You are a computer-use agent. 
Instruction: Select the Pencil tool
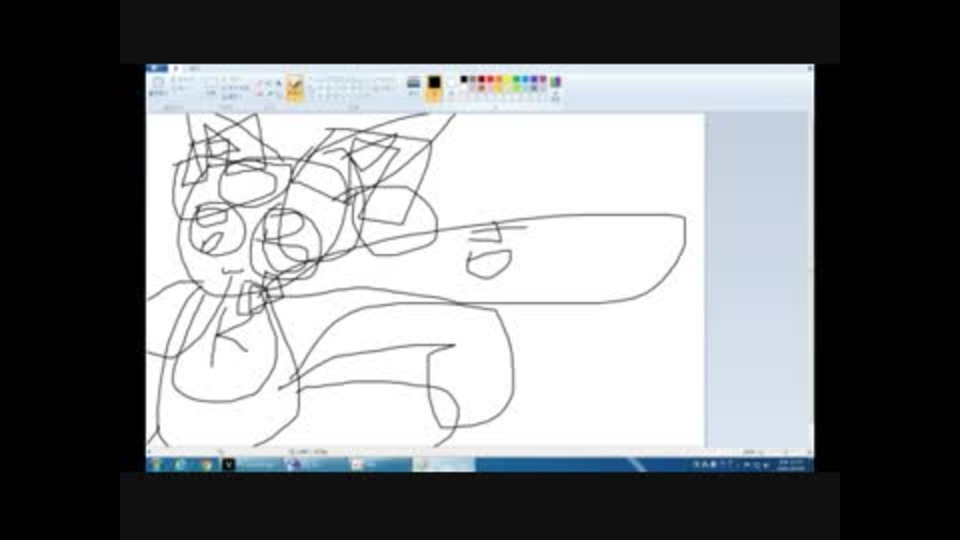259,83
